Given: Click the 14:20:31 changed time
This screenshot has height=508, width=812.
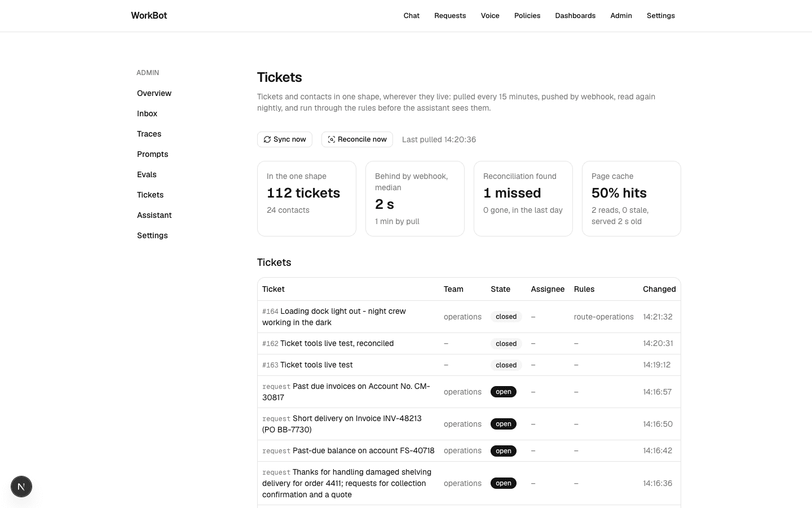Looking at the screenshot, I should 657,344.
